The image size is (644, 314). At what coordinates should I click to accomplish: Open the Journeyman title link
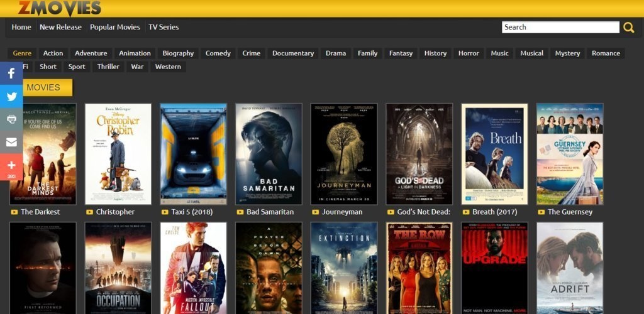click(x=342, y=212)
